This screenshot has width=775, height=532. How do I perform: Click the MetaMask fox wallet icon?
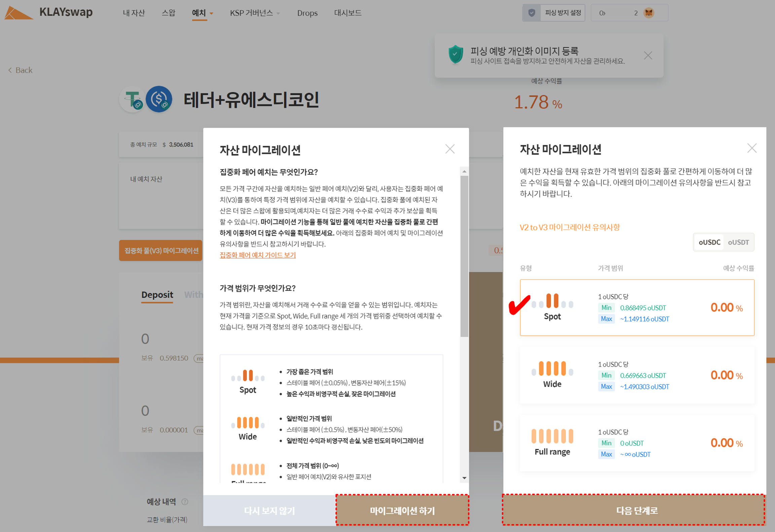[648, 13]
